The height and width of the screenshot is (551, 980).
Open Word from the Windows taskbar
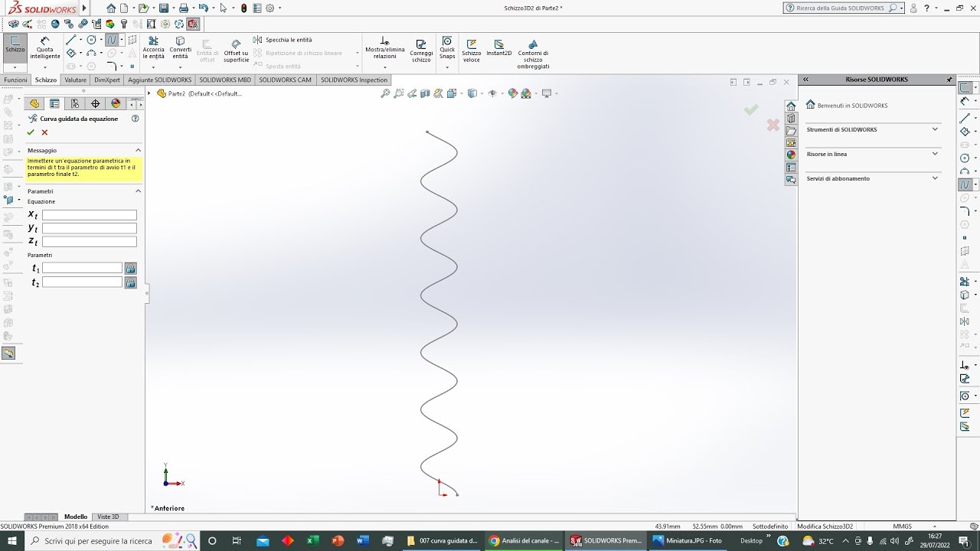[x=362, y=540]
